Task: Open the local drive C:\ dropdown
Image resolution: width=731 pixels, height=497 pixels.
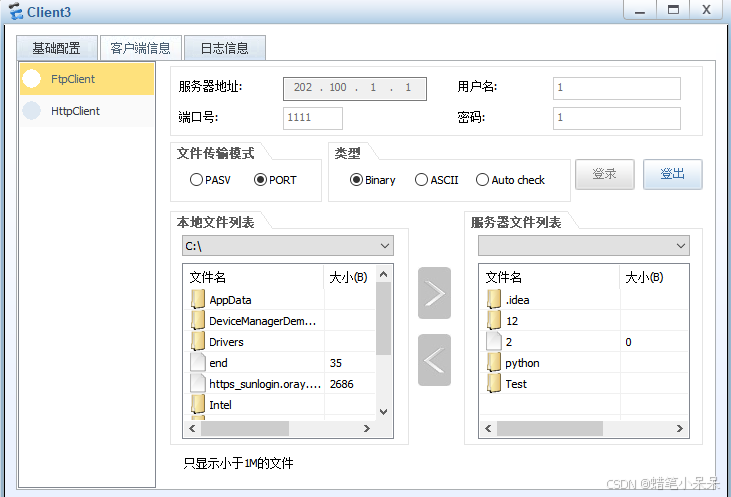Action: [288, 246]
